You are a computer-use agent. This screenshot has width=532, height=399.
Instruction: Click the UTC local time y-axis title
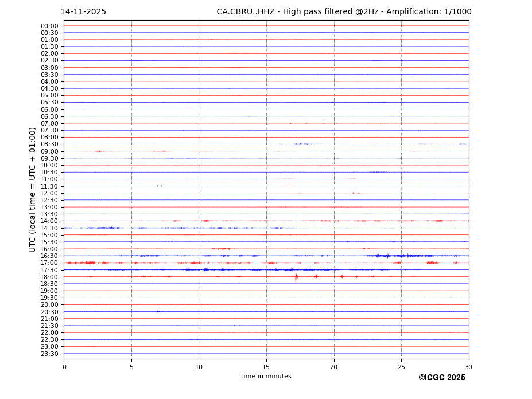[33, 189]
